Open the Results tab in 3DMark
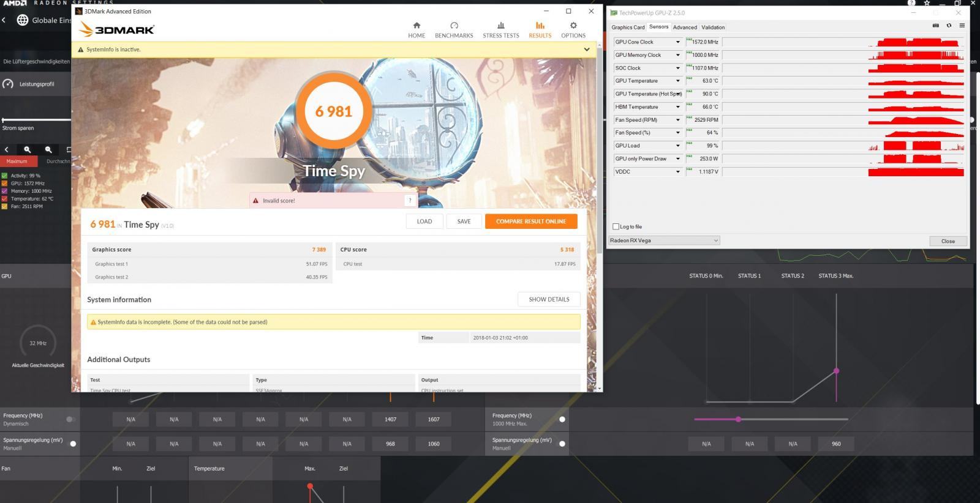 coord(540,30)
